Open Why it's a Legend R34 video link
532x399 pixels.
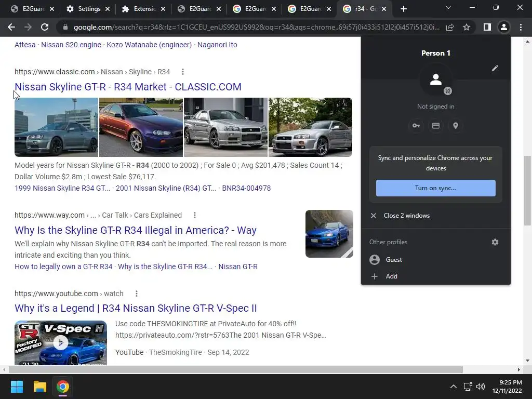click(x=136, y=308)
